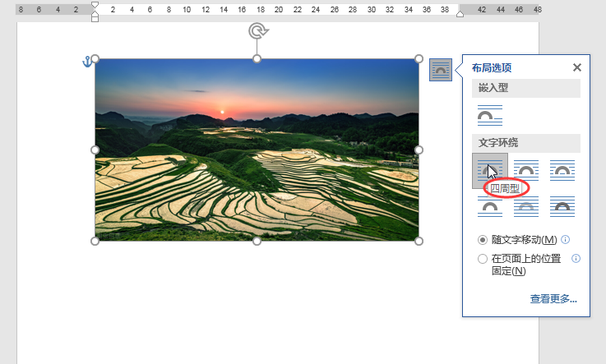
Task: Click the right-middle resize handle of the picture
Action: click(419, 150)
